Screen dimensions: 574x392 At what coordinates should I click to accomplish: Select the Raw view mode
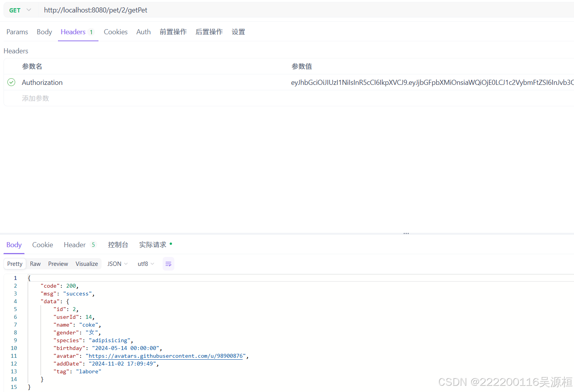tap(35, 264)
